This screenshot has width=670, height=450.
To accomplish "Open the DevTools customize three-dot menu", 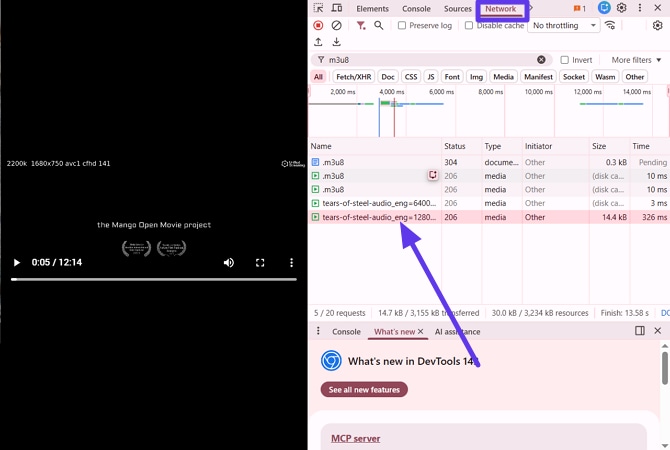I will pyautogui.click(x=640, y=8).
